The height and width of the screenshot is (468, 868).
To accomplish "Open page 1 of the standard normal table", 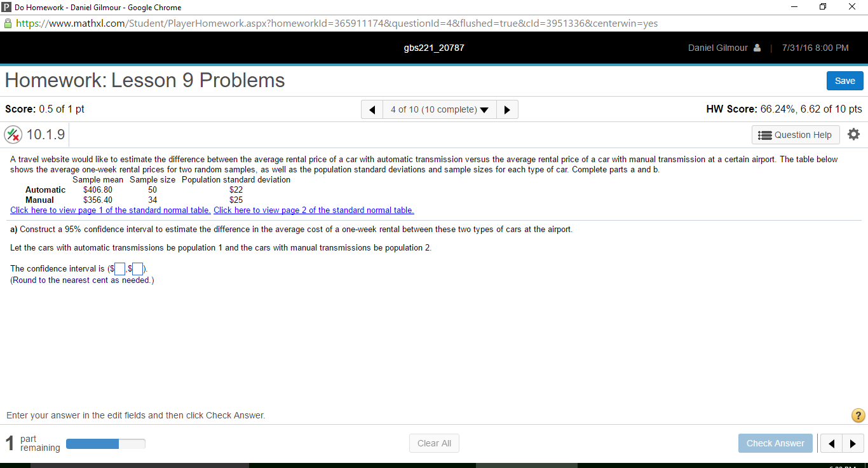I will click(110, 210).
